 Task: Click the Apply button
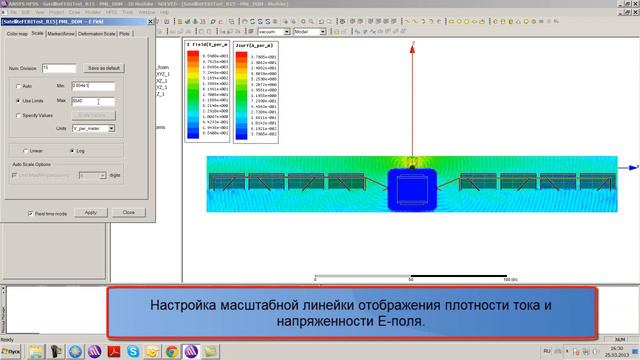91,213
